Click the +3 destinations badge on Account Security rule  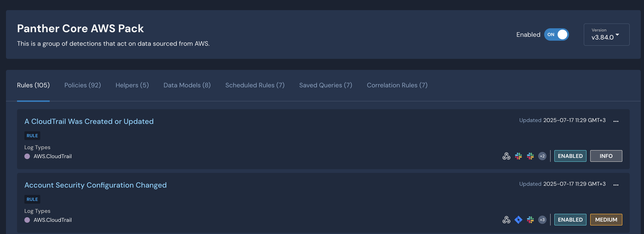[x=542, y=220]
